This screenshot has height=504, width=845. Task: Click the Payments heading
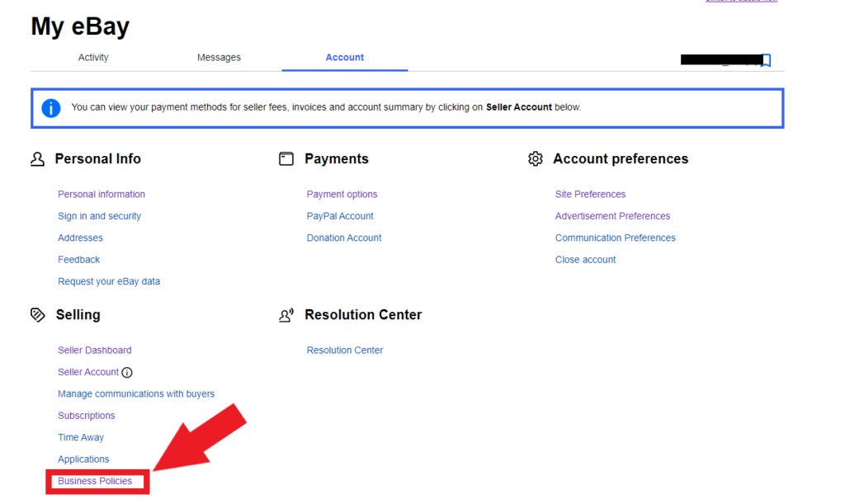point(337,159)
